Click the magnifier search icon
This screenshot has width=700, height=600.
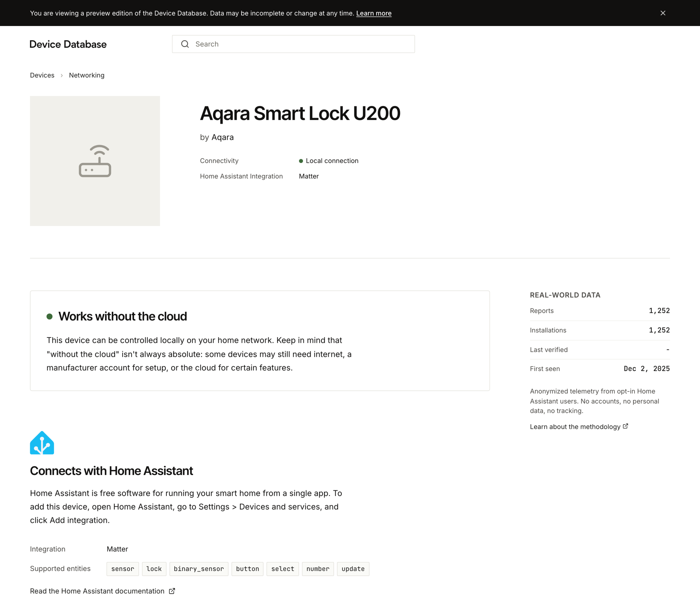[x=185, y=44]
